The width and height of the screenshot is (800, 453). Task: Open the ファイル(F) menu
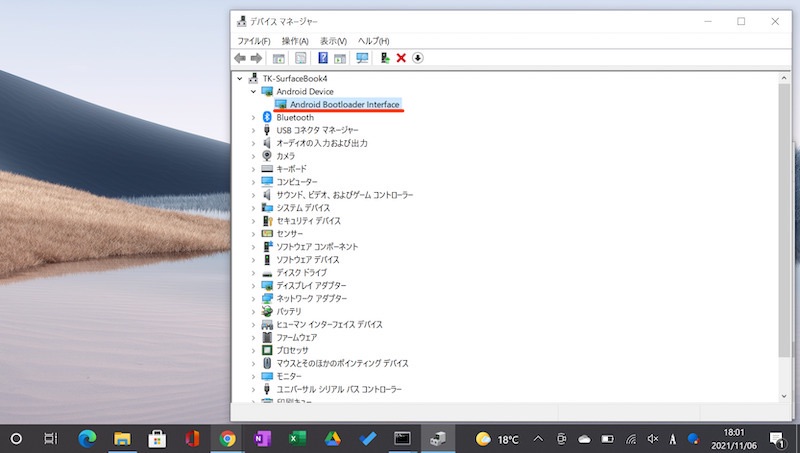tap(253, 40)
